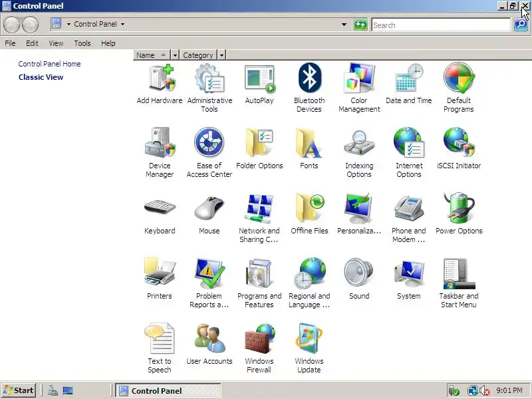Click the Forward navigation button
This screenshot has height=399, width=532.
tap(30, 25)
